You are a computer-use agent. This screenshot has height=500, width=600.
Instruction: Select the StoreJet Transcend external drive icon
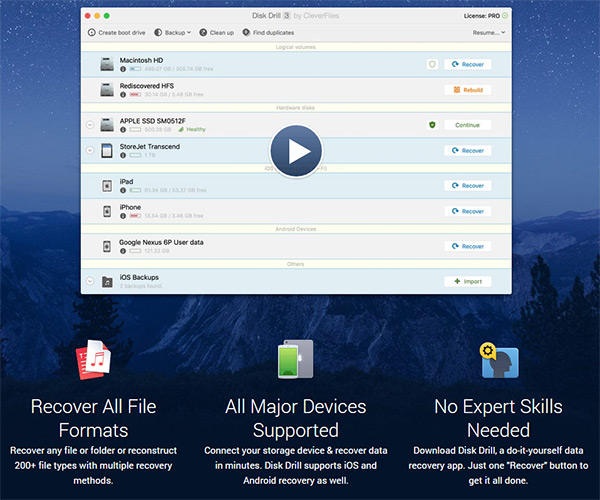coord(107,151)
